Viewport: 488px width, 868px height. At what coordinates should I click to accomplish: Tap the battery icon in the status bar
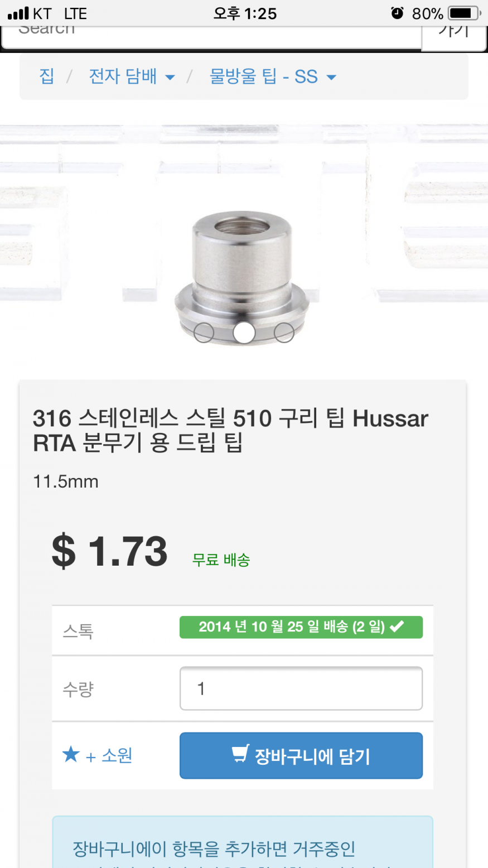pyautogui.click(x=465, y=13)
